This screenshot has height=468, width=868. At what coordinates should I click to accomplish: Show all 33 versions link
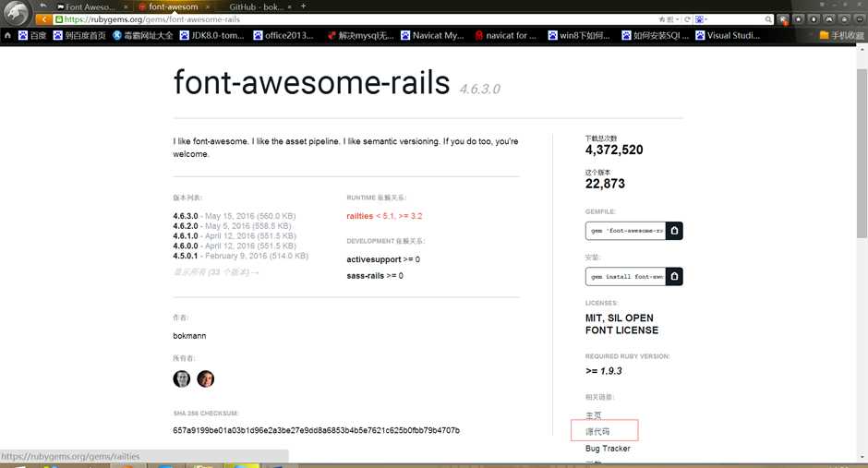216,272
